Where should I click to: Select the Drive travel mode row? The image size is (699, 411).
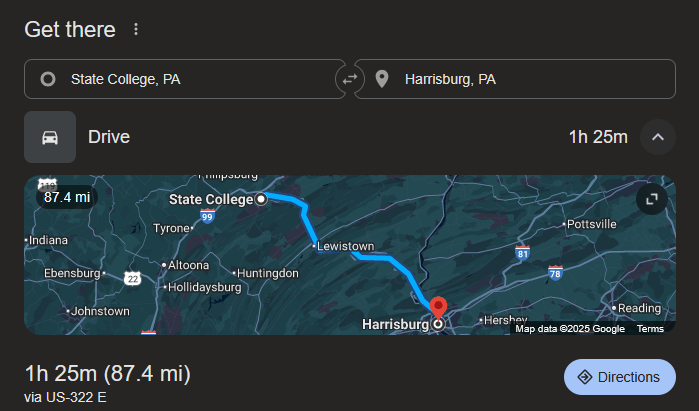pos(300,137)
